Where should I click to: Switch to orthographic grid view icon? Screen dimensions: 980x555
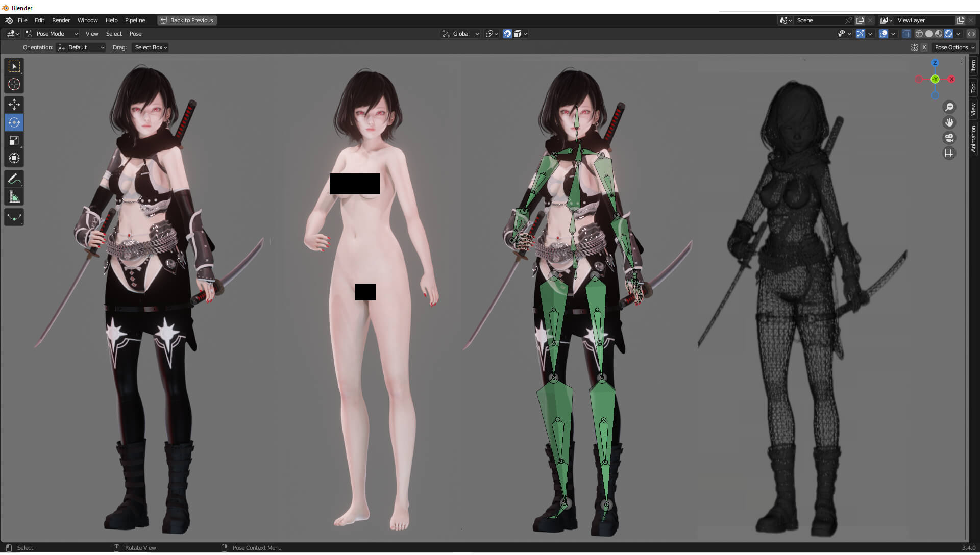tap(949, 153)
